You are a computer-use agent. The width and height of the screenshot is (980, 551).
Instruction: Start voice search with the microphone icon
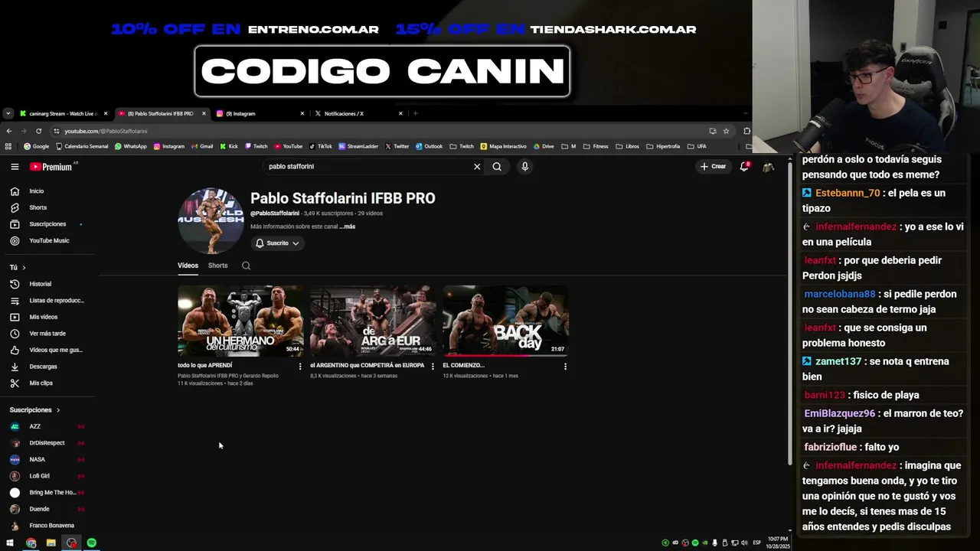[x=524, y=166]
